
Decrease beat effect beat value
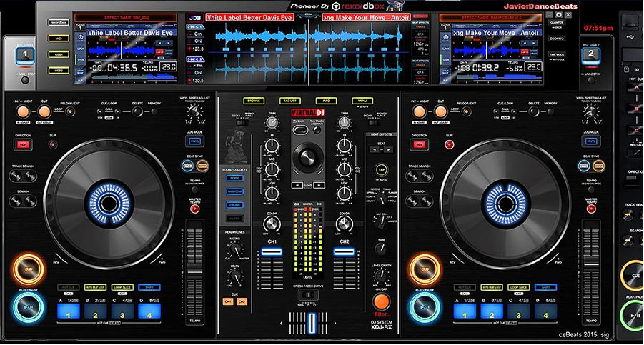(374, 150)
